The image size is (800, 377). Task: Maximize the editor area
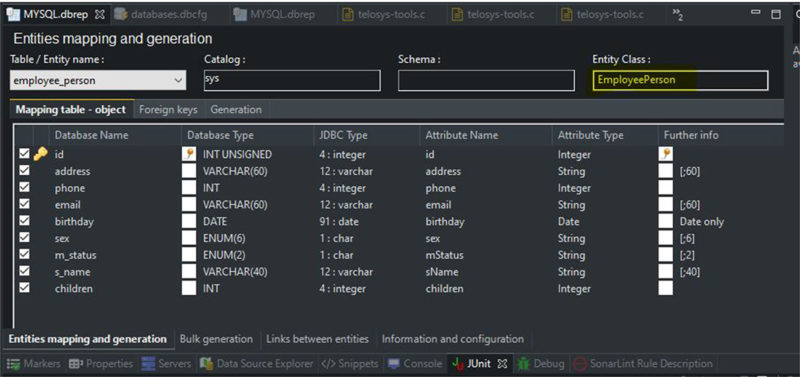click(776, 14)
